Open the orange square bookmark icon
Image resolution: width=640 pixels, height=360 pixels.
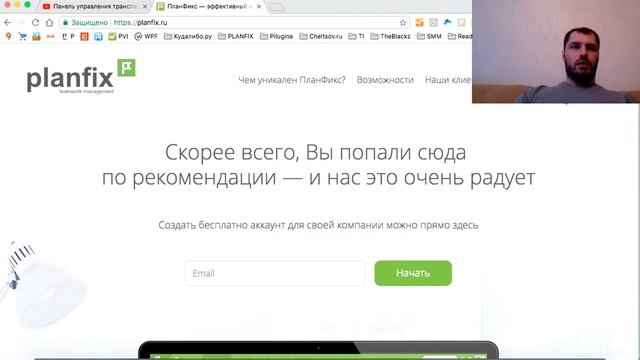pos(84,36)
